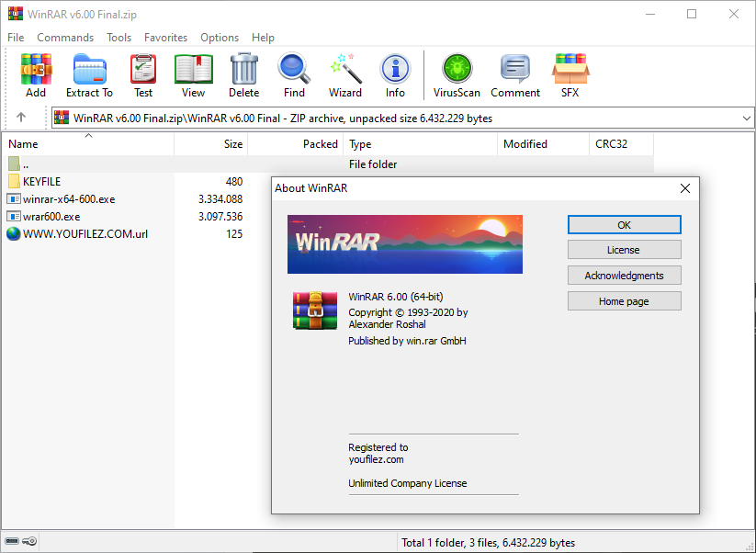Click the size value 125
The height and width of the screenshot is (553, 756).
[234, 234]
